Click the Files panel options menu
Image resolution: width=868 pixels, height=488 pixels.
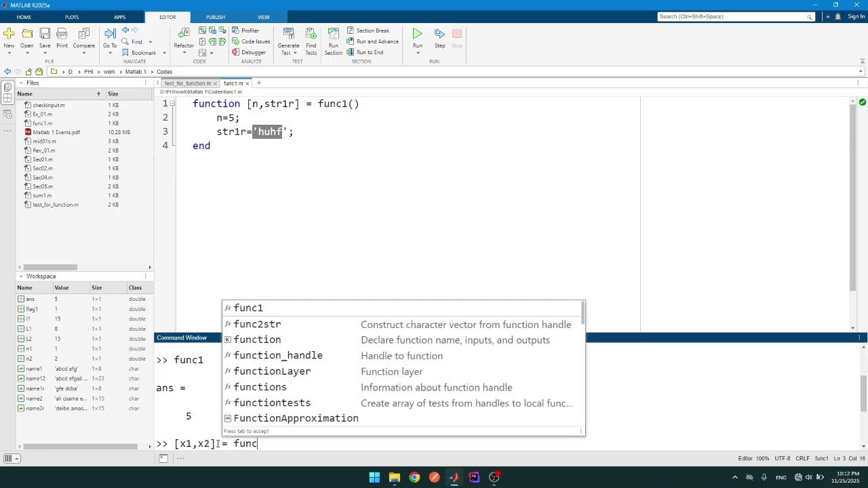[x=146, y=83]
